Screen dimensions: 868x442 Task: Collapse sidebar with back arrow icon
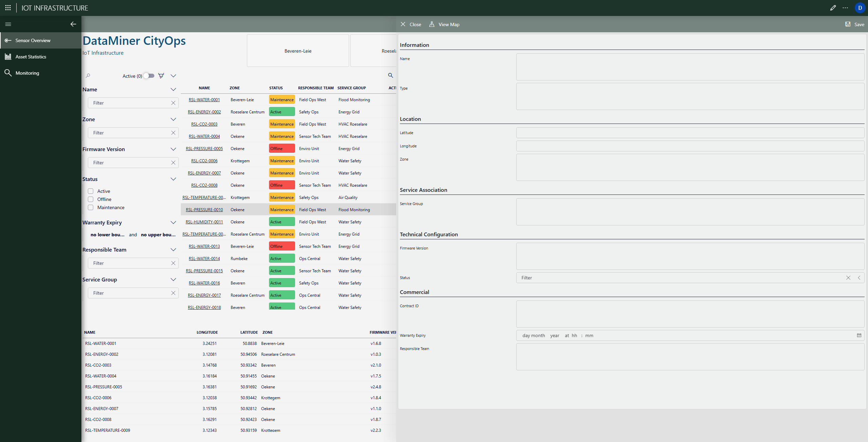73,24
